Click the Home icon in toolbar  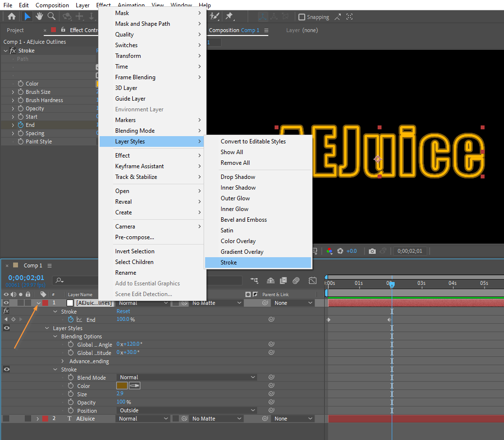12,17
